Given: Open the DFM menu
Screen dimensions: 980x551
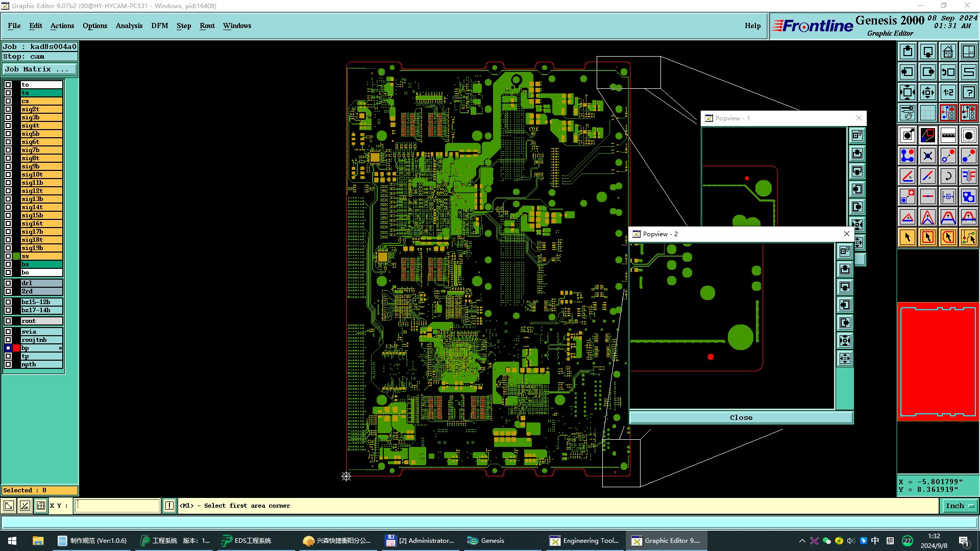Looking at the screenshot, I should coord(159,26).
